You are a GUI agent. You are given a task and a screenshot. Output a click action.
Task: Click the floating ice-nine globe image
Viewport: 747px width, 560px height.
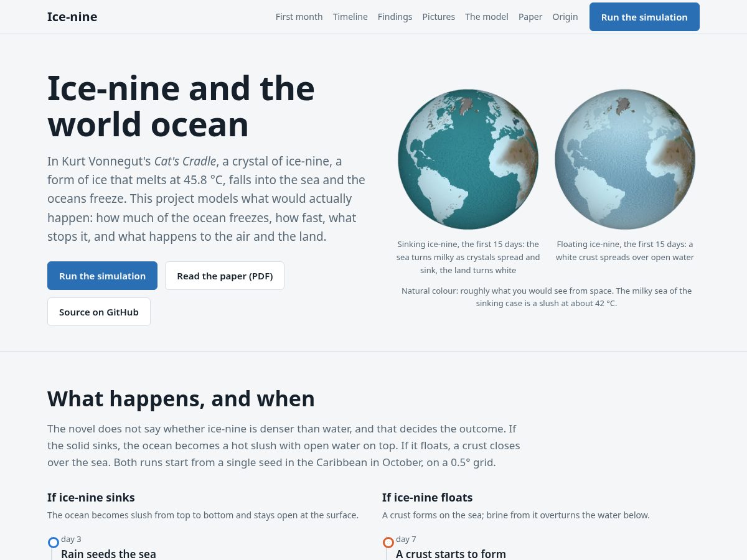pyautogui.click(x=625, y=159)
